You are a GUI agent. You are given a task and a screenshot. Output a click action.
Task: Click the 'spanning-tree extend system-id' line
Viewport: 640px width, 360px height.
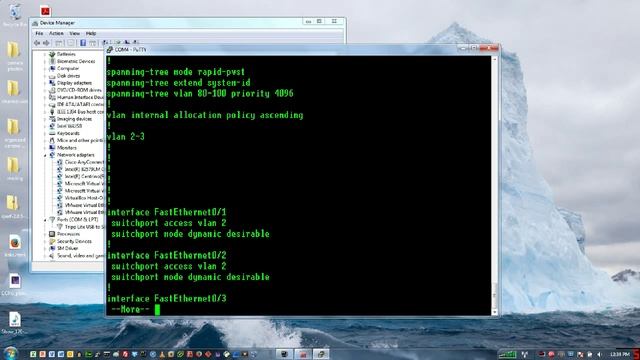coord(178,83)
